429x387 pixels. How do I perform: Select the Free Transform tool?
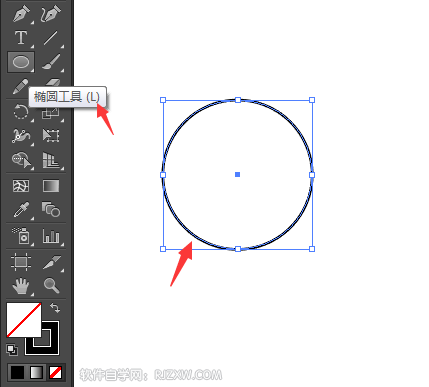tap(51, 136)
